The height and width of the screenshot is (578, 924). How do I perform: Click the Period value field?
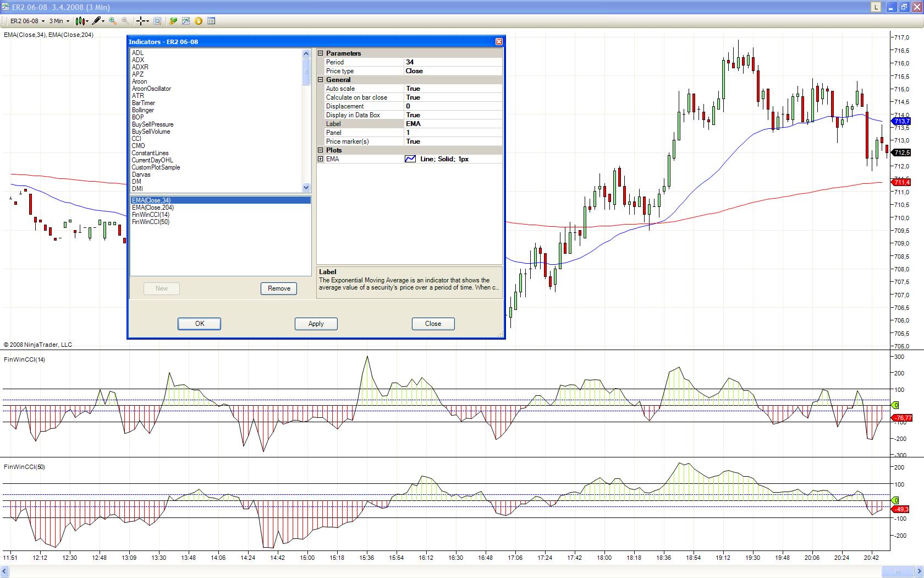tap(453, 62)
